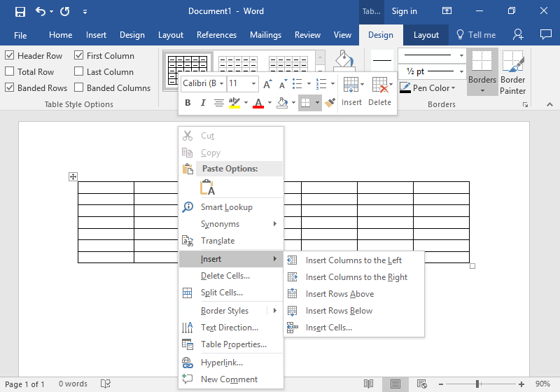Choose Insert Rows Above
560x392 pixels.
(339, 294)
